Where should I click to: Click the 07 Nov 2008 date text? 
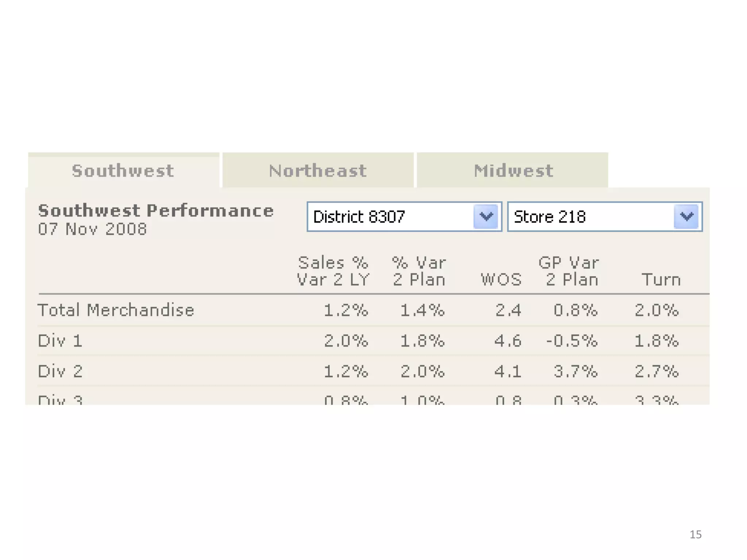[93, 229]
